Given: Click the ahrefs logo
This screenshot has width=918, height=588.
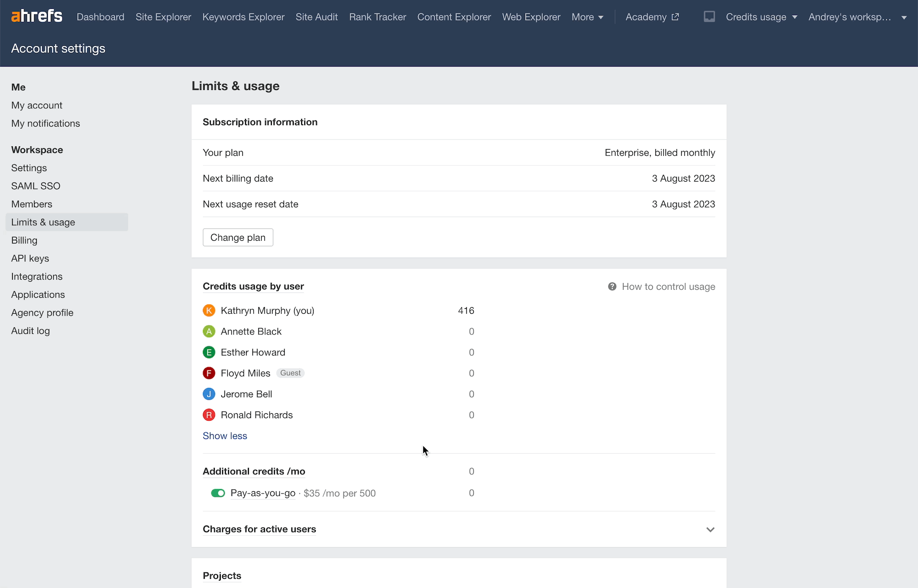Looking at the screenshot, I should click(37, 16).
